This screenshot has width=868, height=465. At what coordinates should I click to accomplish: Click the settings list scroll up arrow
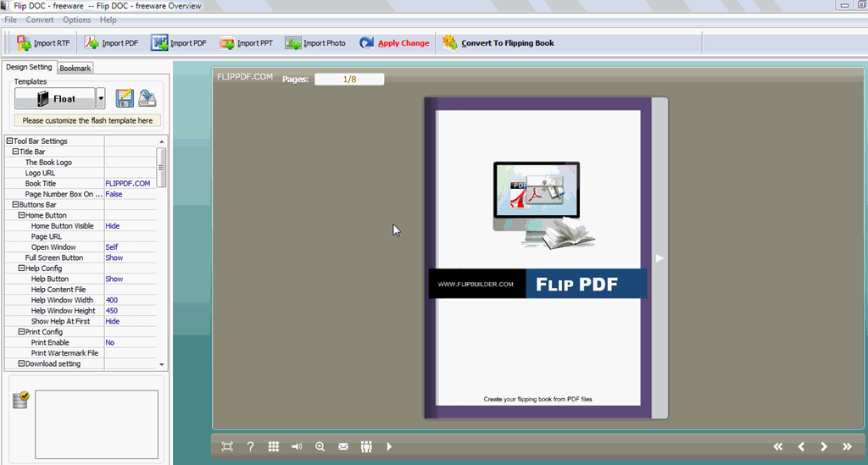click(162, 141)
